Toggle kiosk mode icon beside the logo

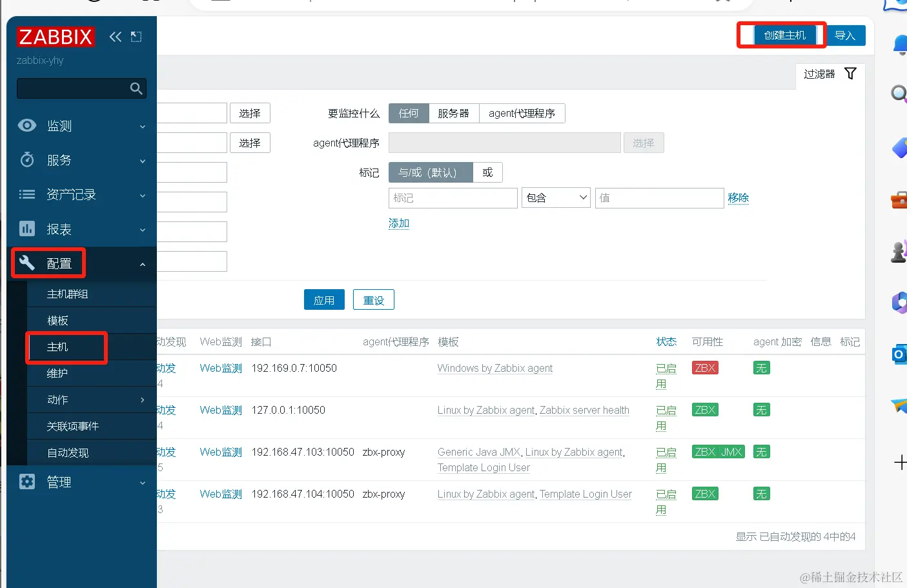point(136,37)
